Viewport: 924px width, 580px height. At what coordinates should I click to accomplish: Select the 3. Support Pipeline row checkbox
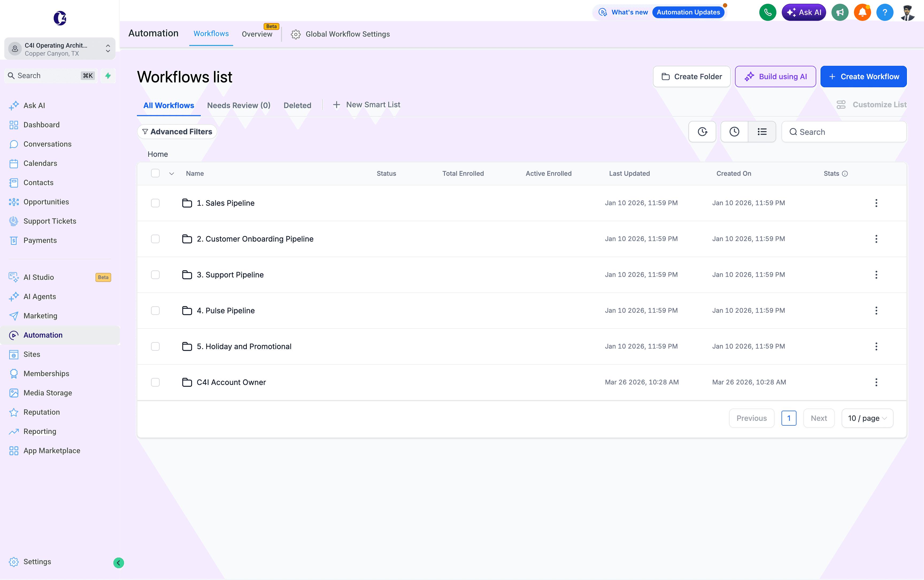tap(155, 275)
